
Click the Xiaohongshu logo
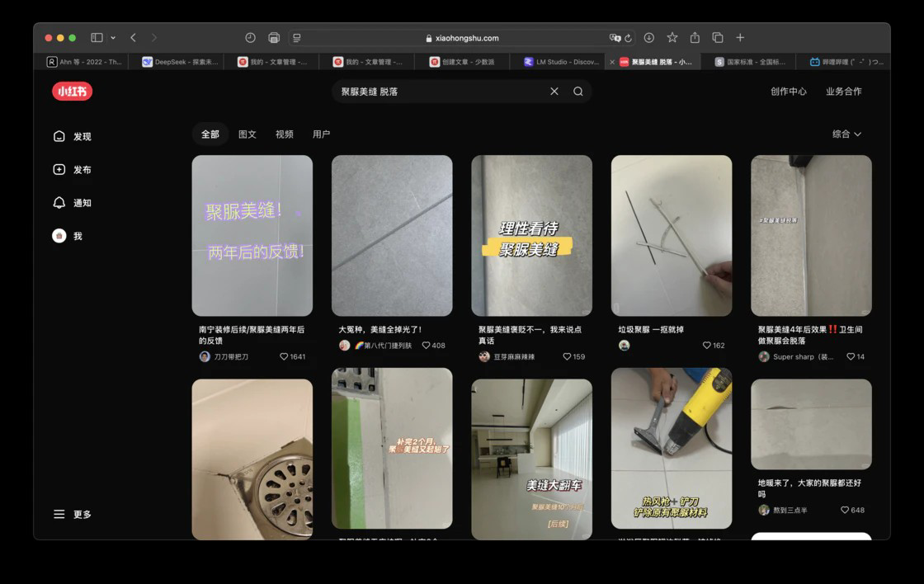72,92
